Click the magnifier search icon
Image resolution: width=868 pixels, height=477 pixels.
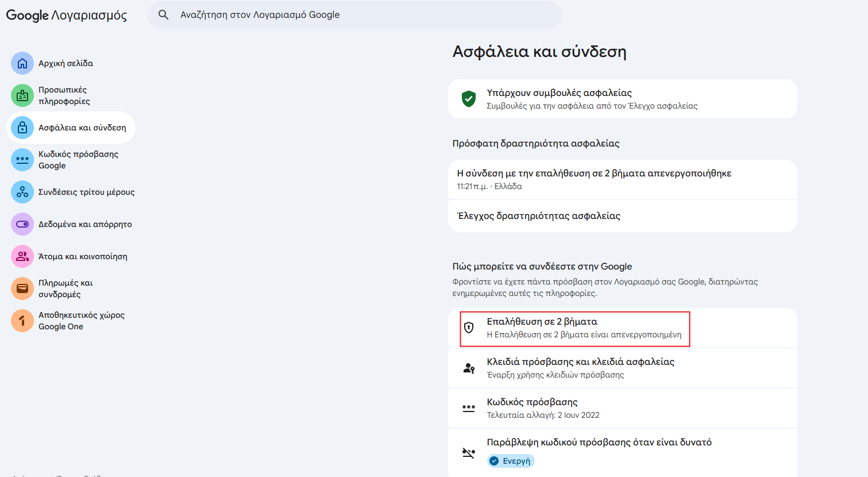point(164,15)
